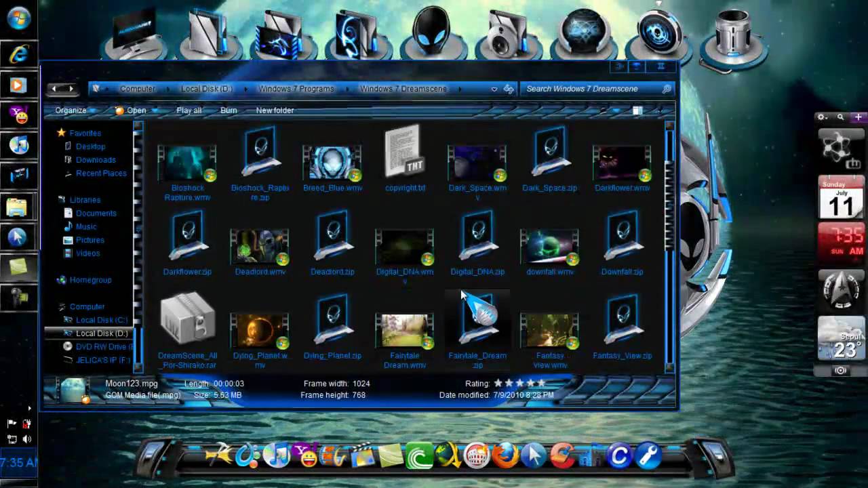Open the change view options dropdown
The width and height of the screenshot is (868, 488).
616,110
